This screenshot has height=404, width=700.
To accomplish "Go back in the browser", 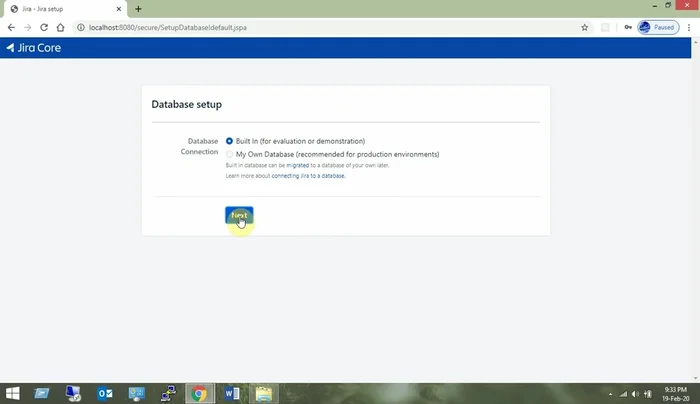I will (x=11, y=28).
